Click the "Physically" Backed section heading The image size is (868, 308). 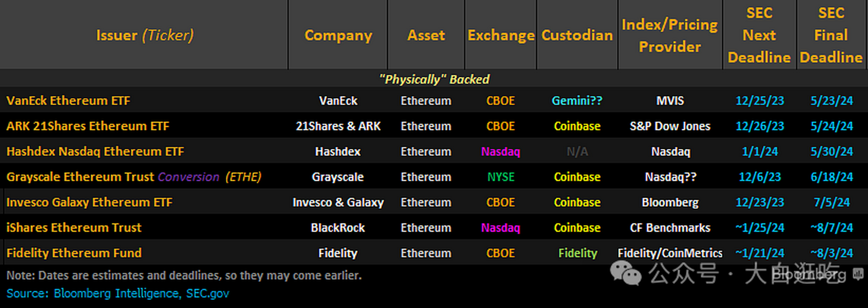[x=434, y=79]
